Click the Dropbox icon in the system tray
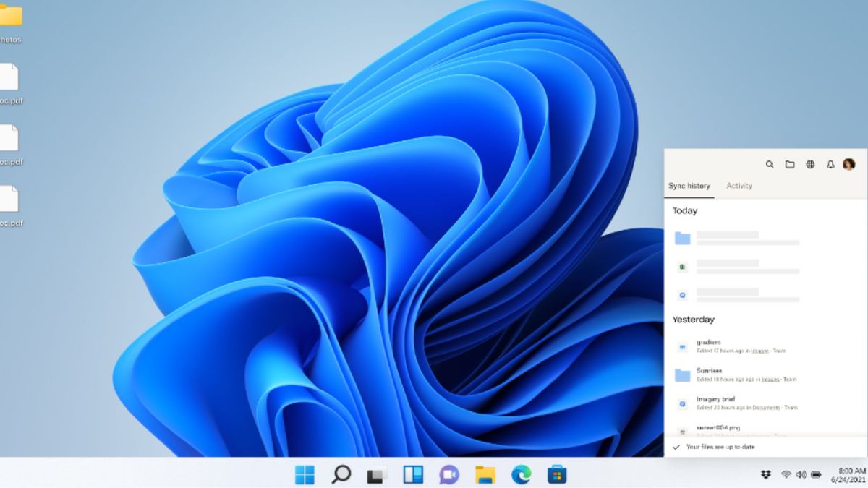 tap(765, 476)
